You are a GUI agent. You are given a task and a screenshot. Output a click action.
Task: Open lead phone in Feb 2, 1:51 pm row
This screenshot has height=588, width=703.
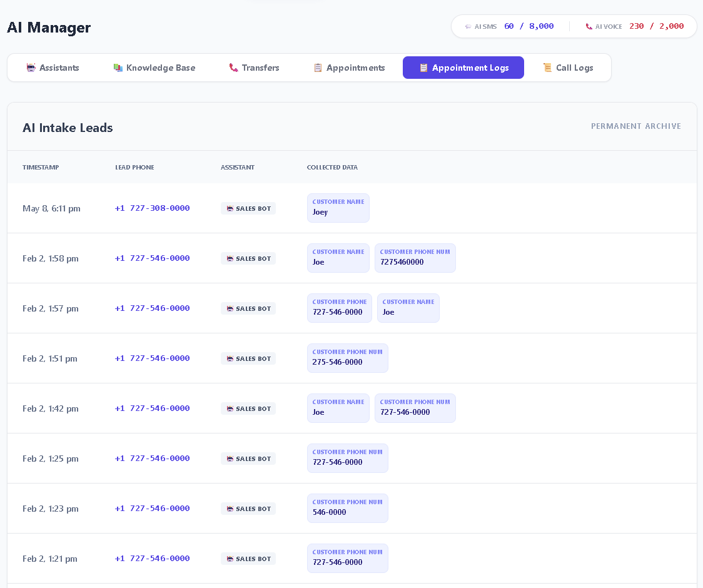[x=153, y=358]
